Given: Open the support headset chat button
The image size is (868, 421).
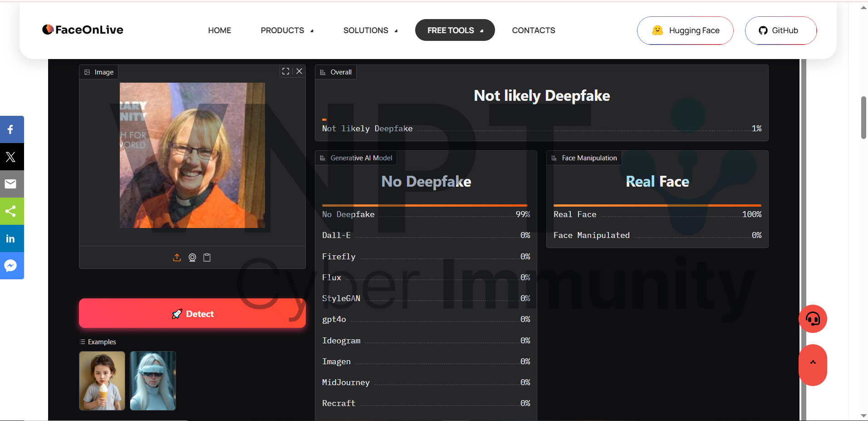Looking at the screenshot, I should tap(813, 319).
